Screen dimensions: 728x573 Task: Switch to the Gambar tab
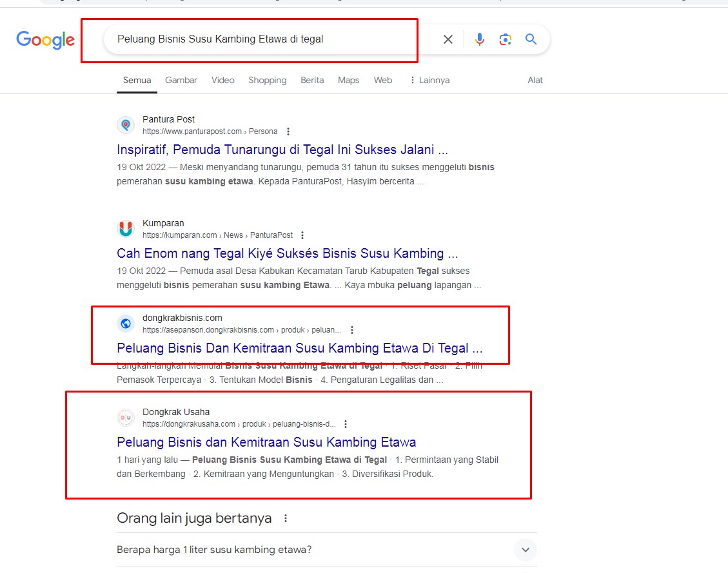(x=181, y=81)
